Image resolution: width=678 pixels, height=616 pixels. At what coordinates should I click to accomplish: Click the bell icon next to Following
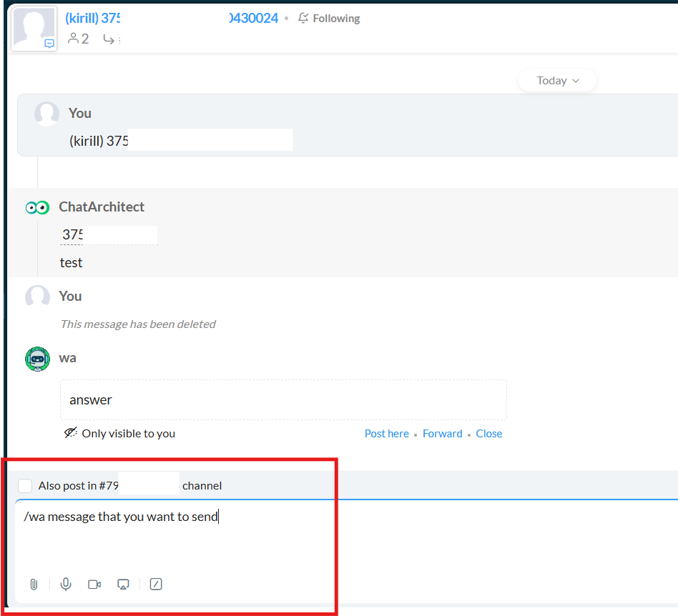point(303,19)
